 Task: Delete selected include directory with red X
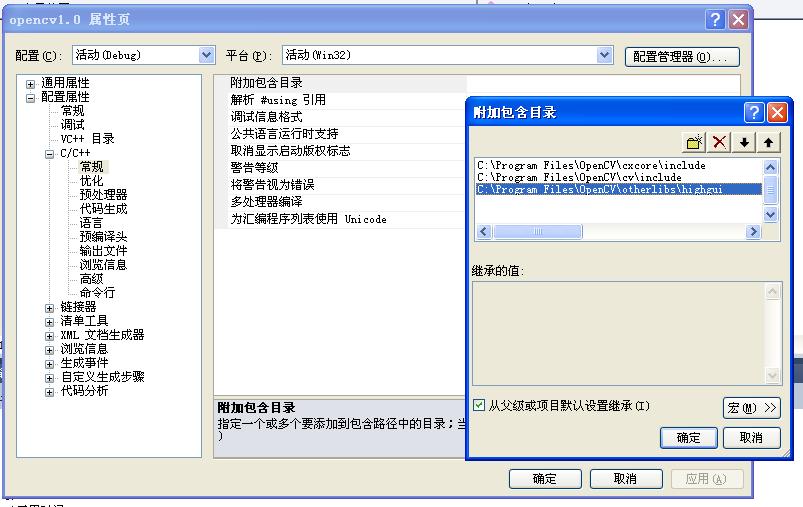[719, 142]
